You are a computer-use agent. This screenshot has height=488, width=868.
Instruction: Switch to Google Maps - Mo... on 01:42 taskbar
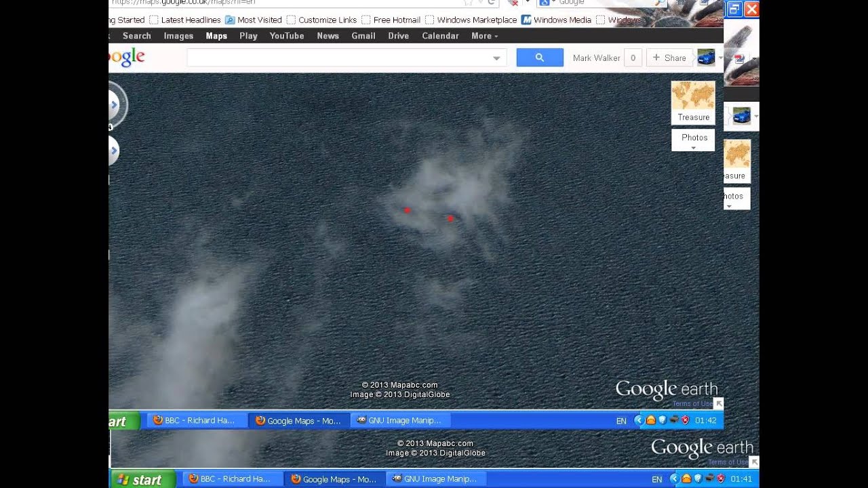pyautogui.click(x=298, y=420)
